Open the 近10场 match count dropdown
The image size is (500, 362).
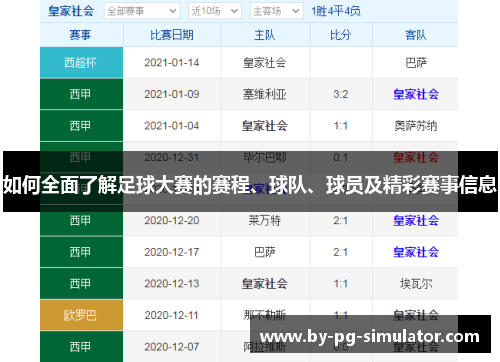click(x=215, y=11)
